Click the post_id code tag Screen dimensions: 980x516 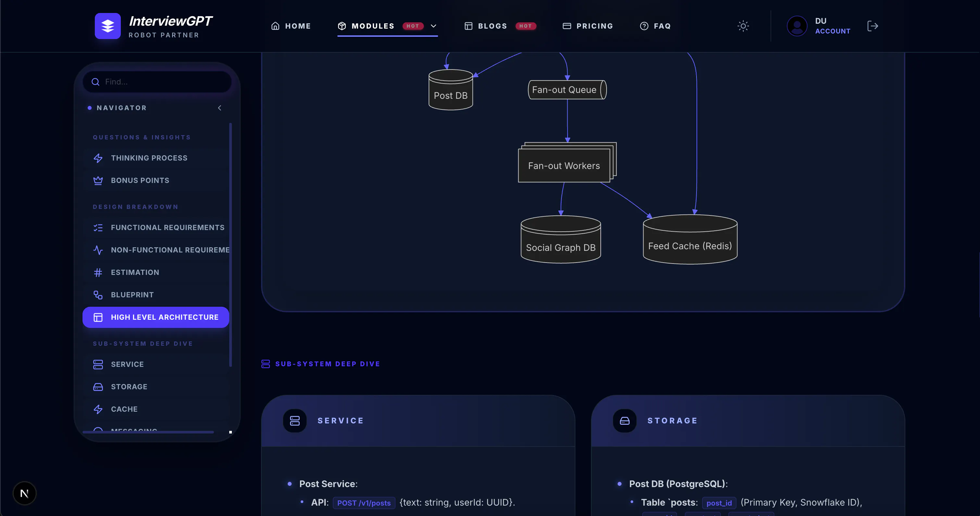[719, 503]
